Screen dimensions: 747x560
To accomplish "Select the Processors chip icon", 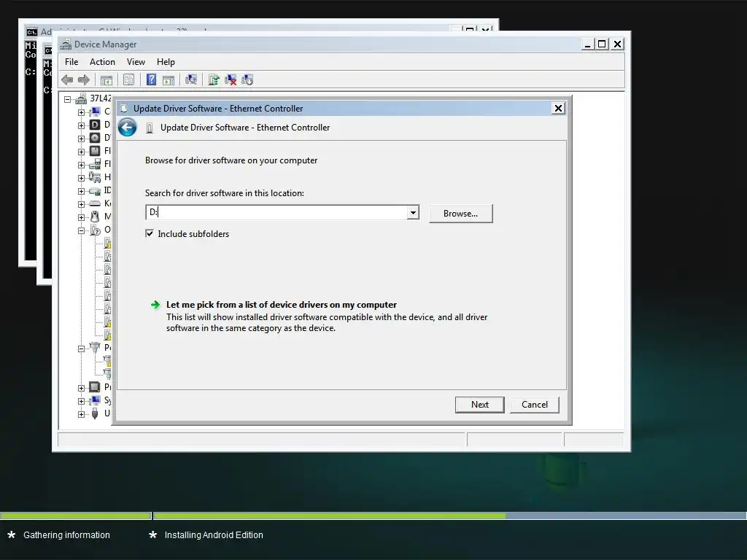I will click(x=95, y=386).
